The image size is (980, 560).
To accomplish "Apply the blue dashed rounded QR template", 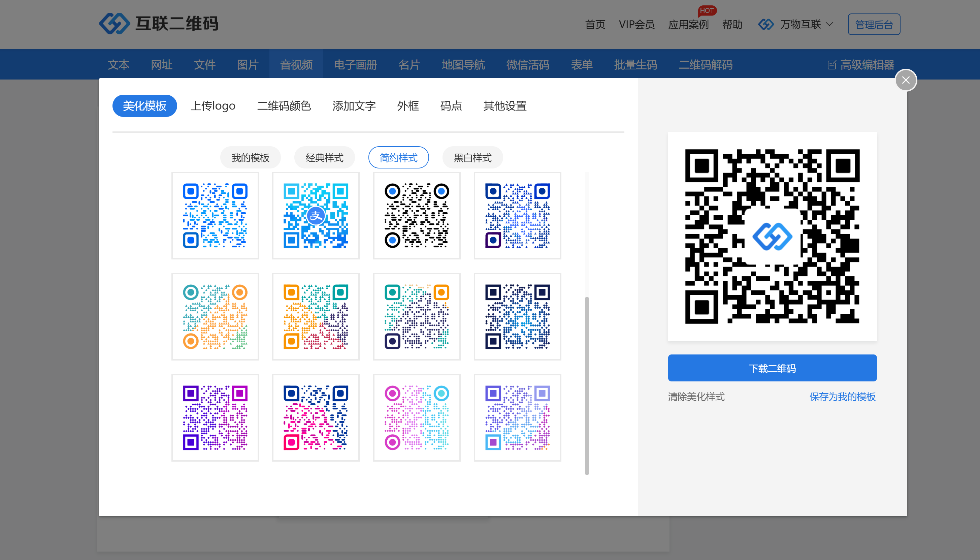I will 215,215.
